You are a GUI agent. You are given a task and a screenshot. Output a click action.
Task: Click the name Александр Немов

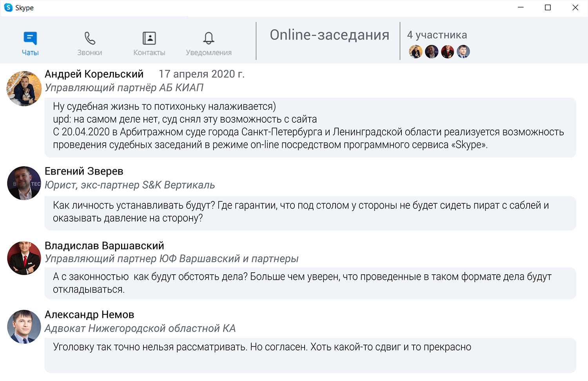[89, 315]
